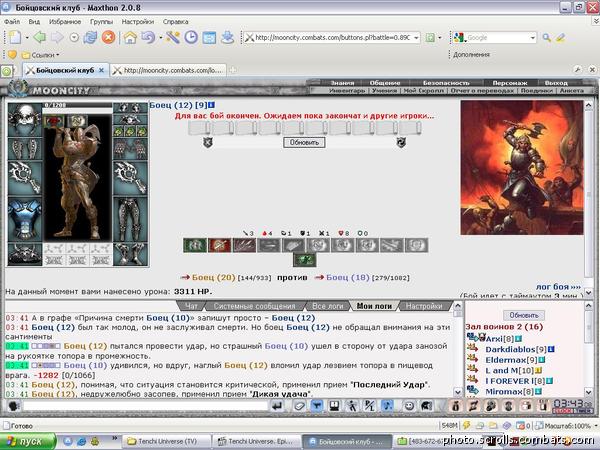Switch to the Чат tab
The image size is (600, 450).
191,306
